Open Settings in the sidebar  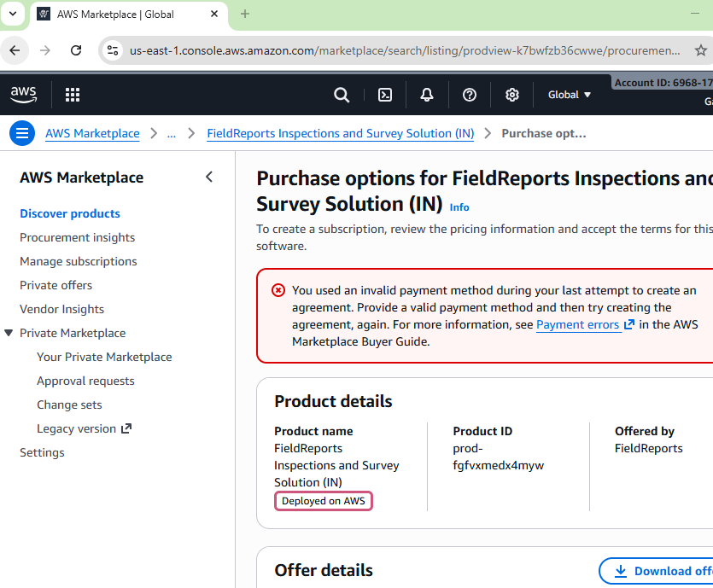[43, 452]
